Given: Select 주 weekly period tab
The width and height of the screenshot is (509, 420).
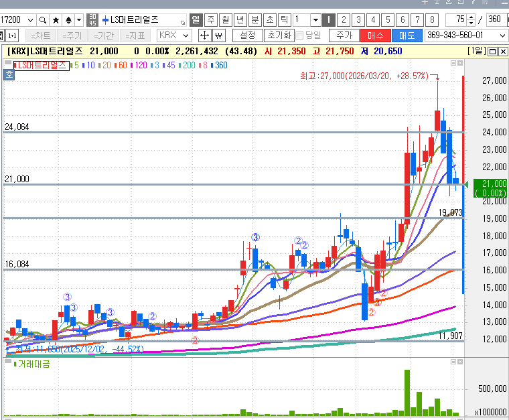Looking at the screenshot, I should coord(211,20).
